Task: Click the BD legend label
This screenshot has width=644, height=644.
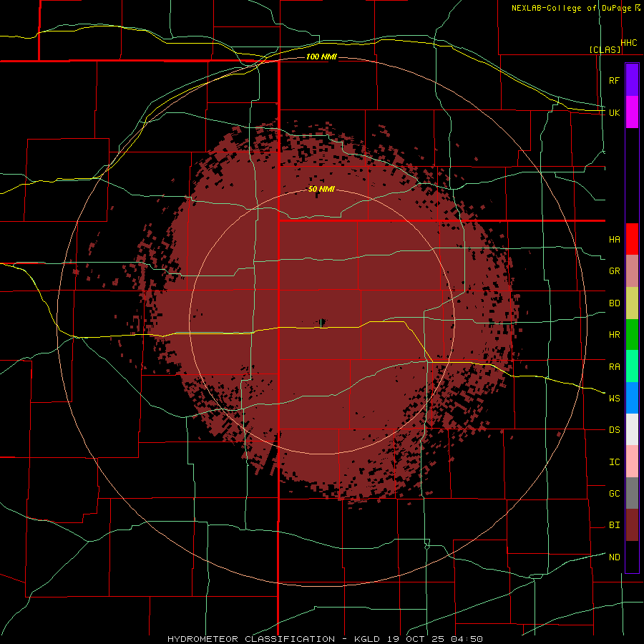Action: click(x=614, y=303)
